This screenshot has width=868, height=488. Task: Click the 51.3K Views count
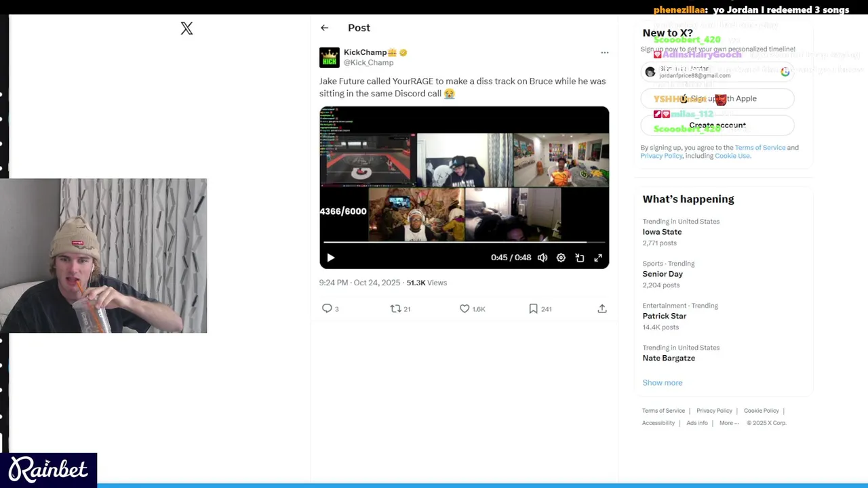click(427, 283)
